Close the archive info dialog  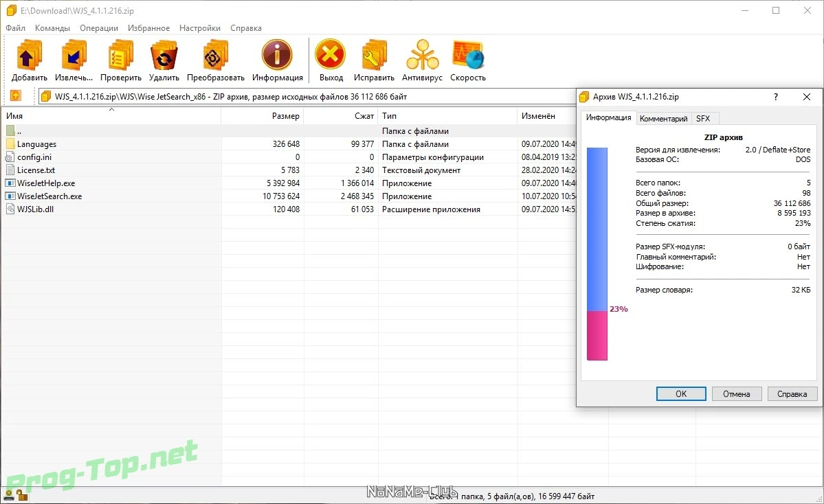pos(807,97)
